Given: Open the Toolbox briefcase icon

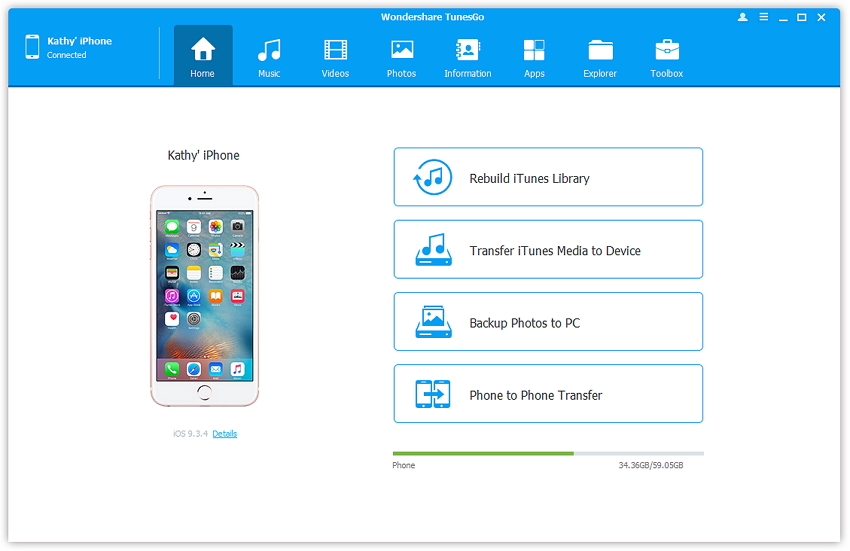Looking at the screenshot, I should 666,50.
